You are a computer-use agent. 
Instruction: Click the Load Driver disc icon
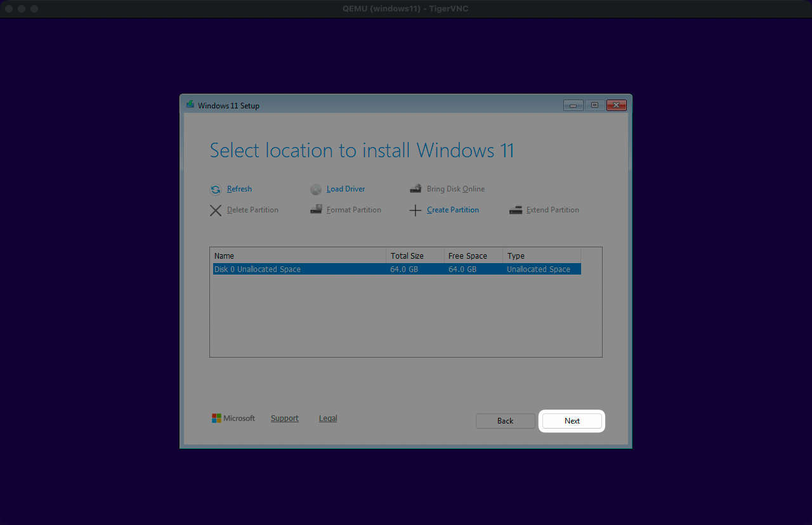[316, 190]
